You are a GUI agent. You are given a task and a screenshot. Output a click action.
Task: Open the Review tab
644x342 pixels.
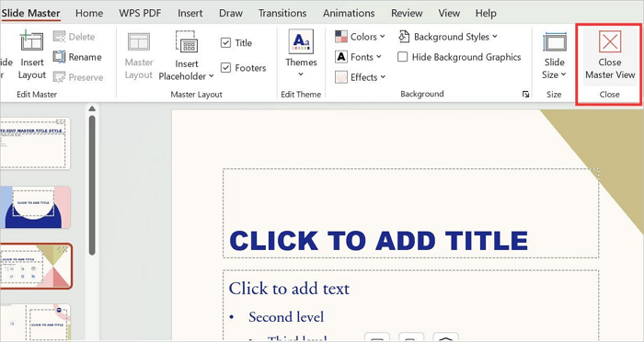pos(407,13)
